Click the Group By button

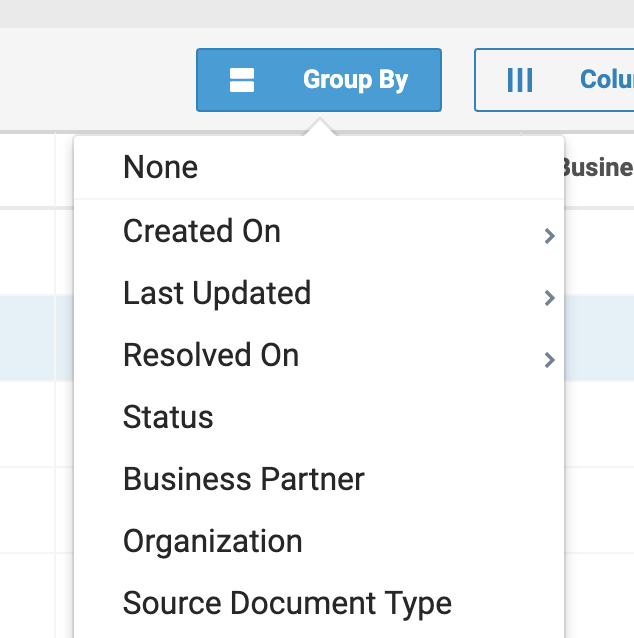point(319,80)
